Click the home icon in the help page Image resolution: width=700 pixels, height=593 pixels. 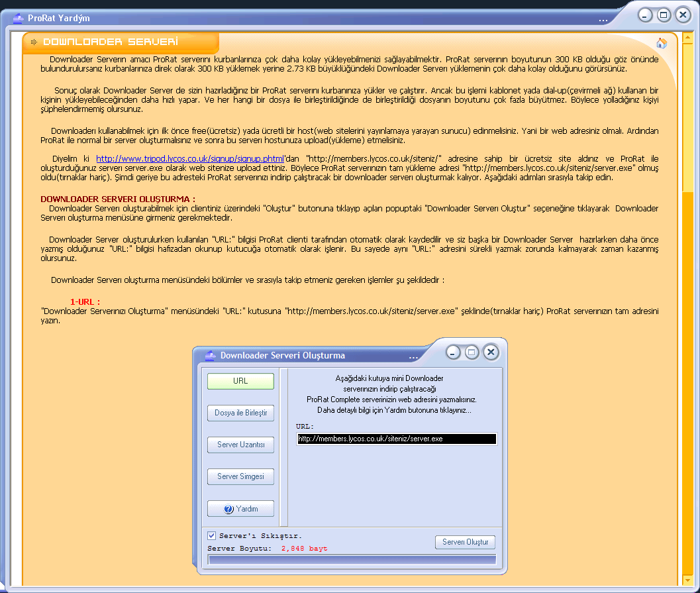pyautogui.click(x=661, y=44)
